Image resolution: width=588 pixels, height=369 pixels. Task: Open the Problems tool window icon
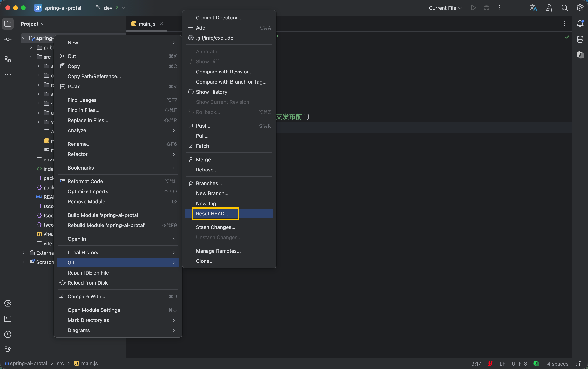click(x=8, y=334)
